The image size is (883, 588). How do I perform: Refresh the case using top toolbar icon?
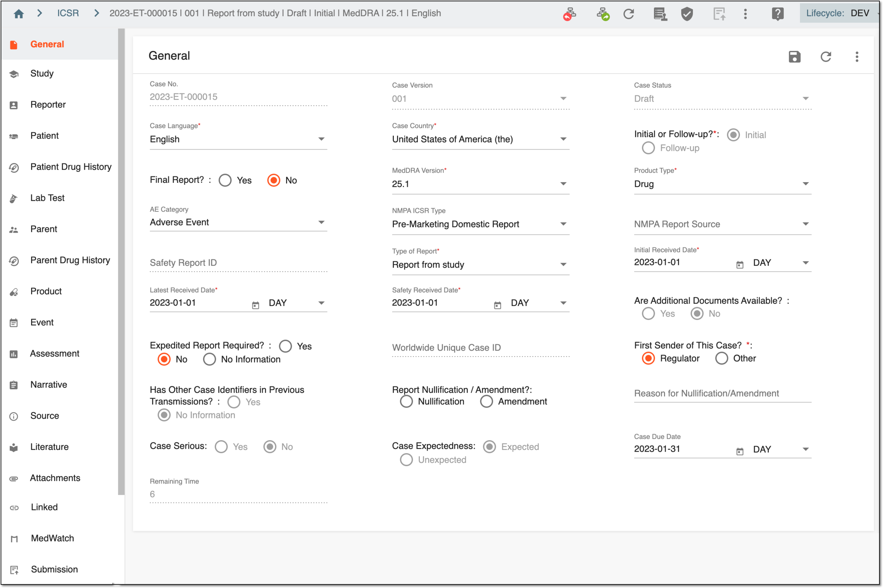629,14
